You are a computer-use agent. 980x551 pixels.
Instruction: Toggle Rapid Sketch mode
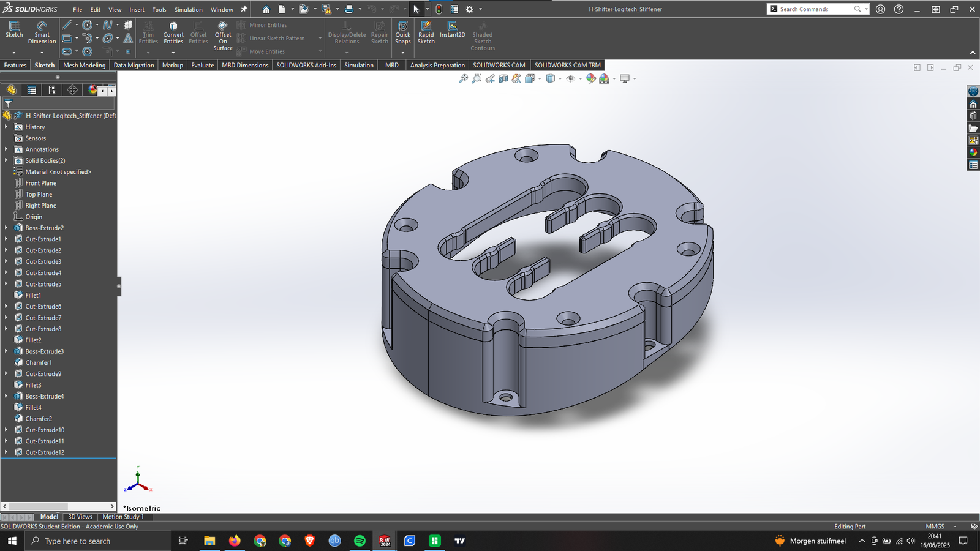(426, 29)
